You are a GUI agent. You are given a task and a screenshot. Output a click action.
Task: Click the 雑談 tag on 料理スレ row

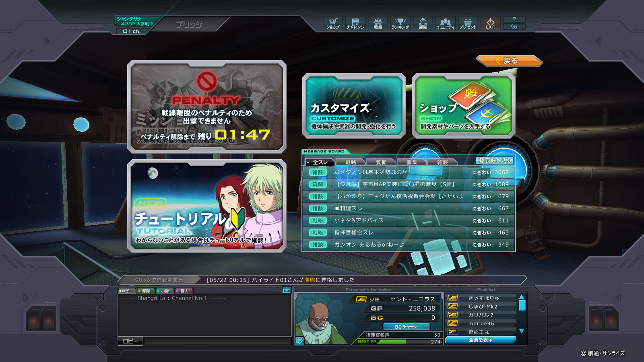tap(318, 208)
